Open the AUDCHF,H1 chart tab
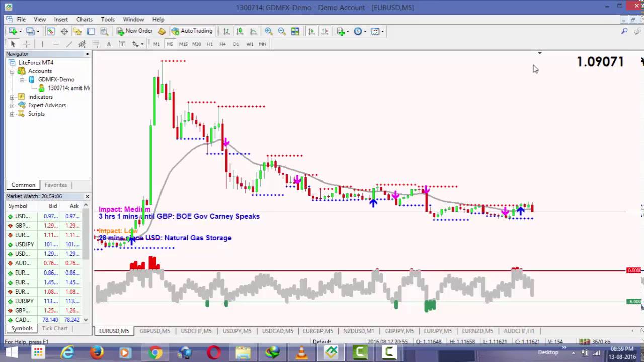This screenshot has width=644, height=362. [x=519, y=331]
